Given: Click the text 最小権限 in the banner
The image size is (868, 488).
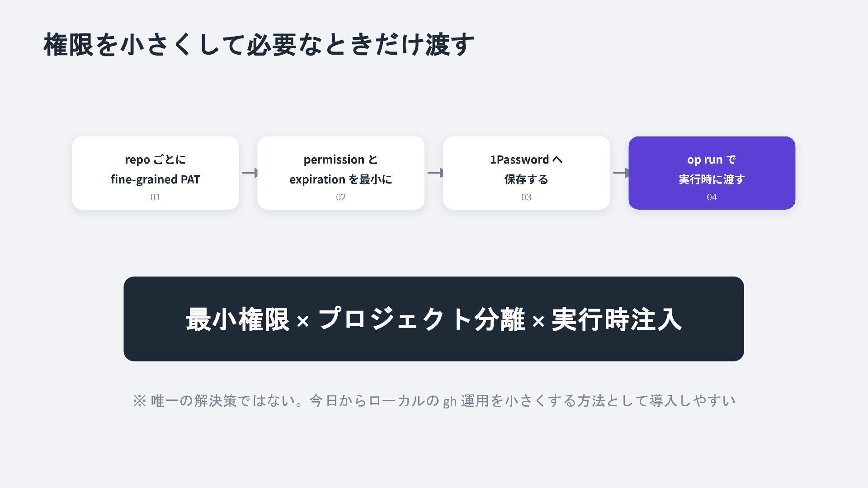Looking at the screenshot, I should coord(238,319).
